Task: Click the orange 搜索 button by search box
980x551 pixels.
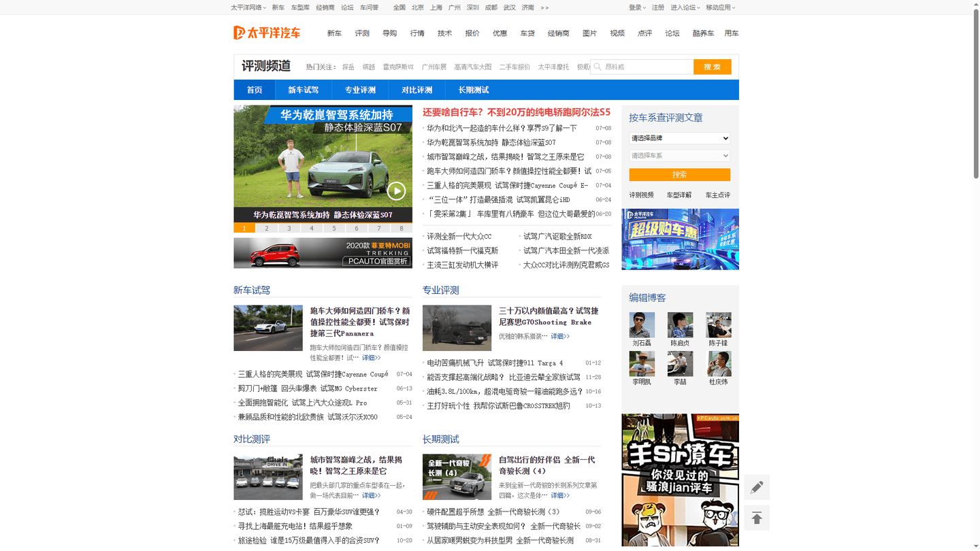Action: [713, 67]
